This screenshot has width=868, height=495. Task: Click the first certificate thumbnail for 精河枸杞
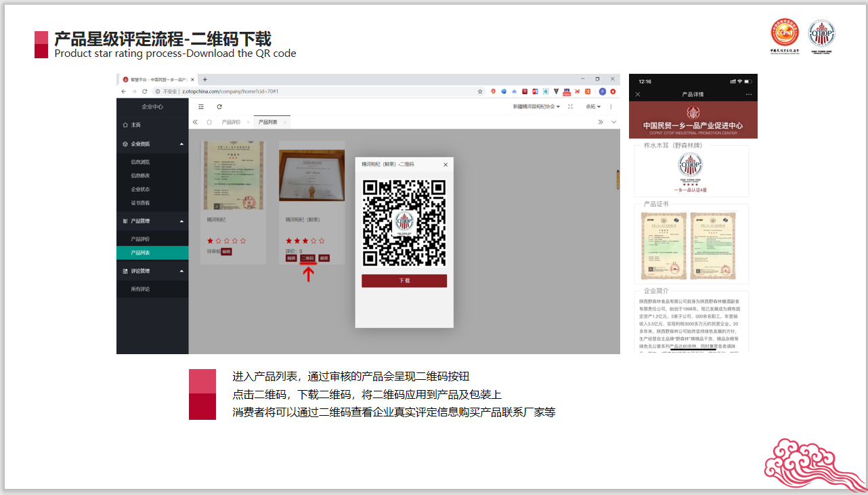(234, 175)
